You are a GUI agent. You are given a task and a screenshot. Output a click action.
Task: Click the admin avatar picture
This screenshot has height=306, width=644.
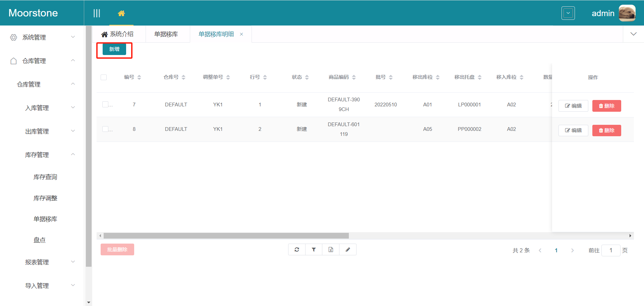(627, 13)
